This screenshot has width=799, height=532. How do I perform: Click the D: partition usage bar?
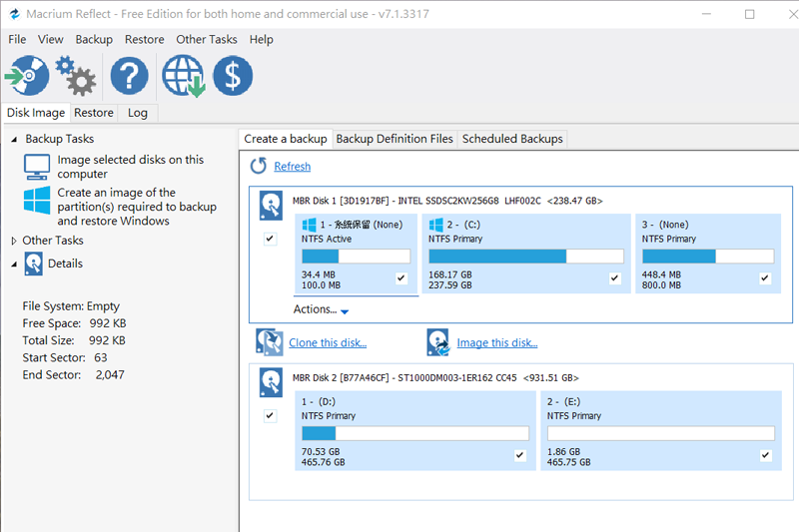pos(414,433)
